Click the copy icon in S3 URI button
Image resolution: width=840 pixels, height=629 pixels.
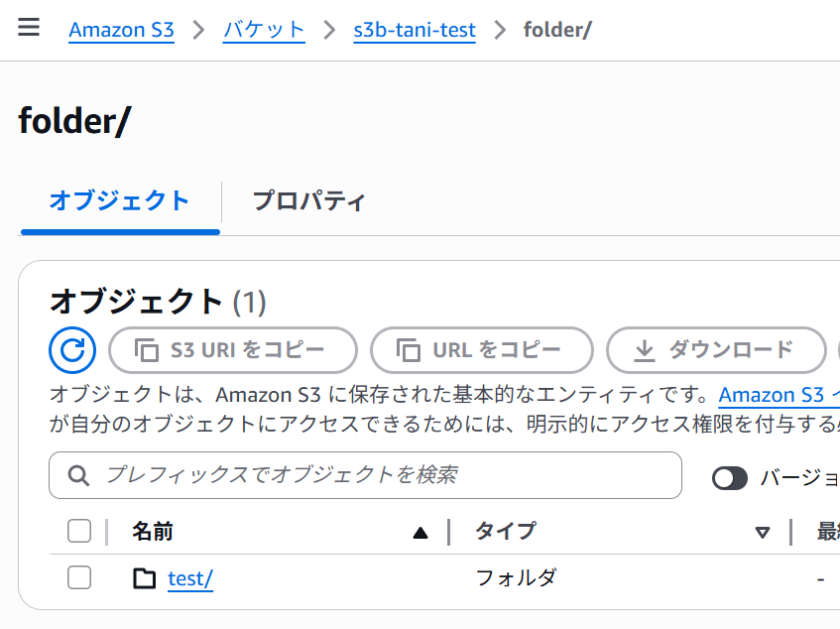coord(147,349)
